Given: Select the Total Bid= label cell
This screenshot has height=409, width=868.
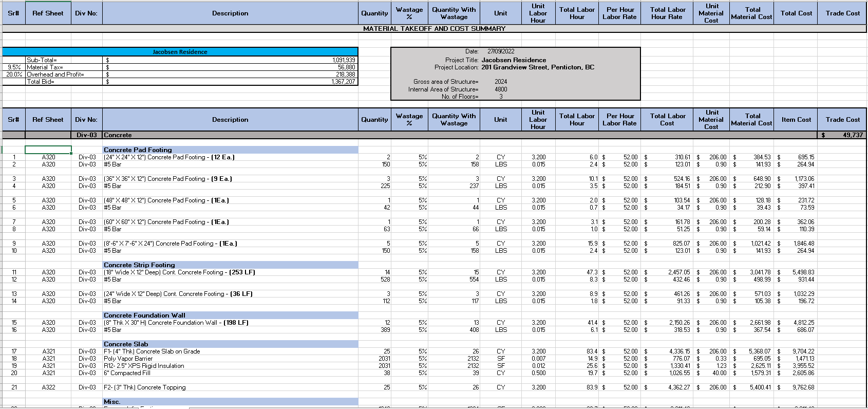Looking at the screenshot, I should coord(64,82).
